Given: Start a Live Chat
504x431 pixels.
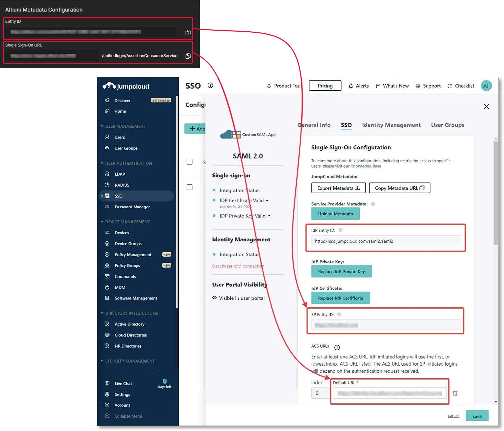Looking at the screenshot, I should pyautogui.click(x=123, y=384).
